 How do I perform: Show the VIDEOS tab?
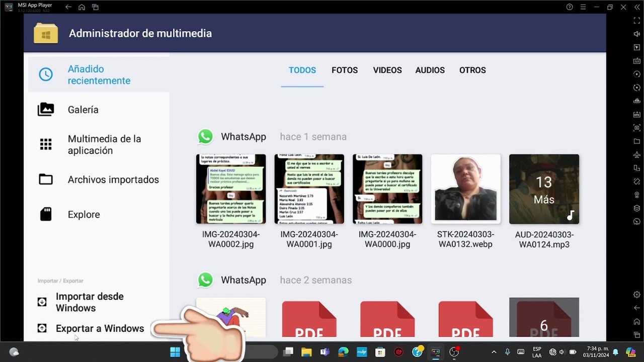(387, 70)
